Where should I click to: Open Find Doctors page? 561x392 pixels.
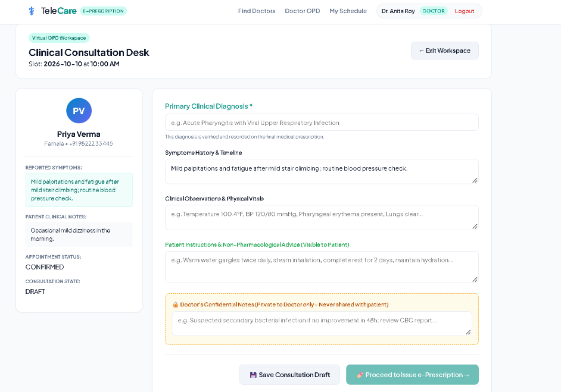(x=257, y=11)
